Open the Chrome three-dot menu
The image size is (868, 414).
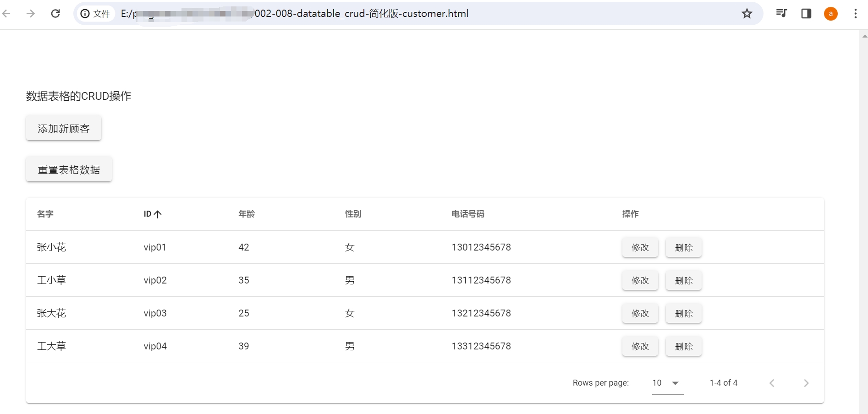pos(855,14)
